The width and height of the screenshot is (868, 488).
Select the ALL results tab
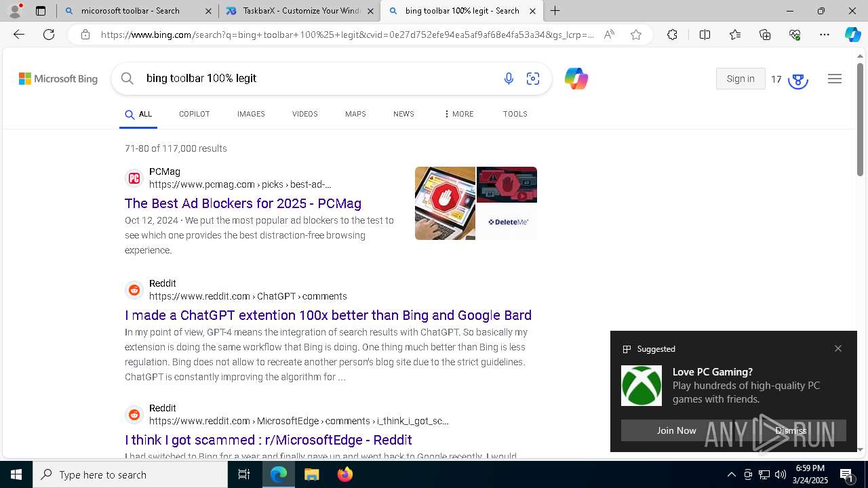click(138, 115)
